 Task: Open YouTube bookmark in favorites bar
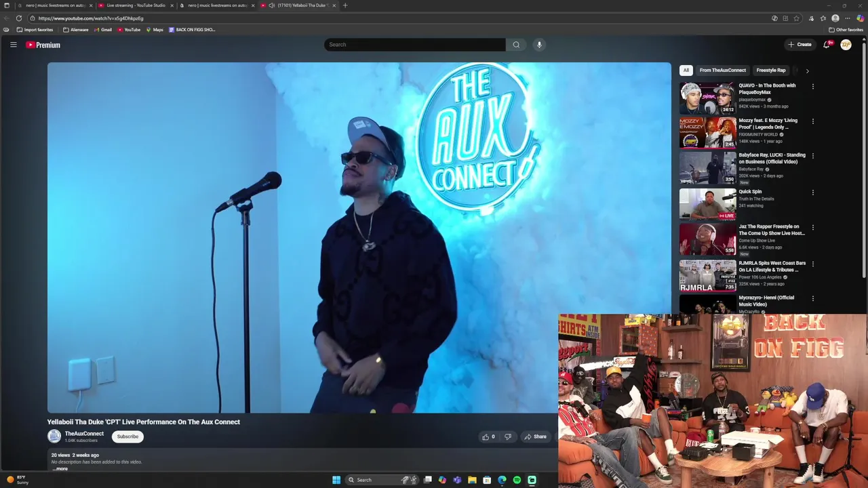[129, 30]
